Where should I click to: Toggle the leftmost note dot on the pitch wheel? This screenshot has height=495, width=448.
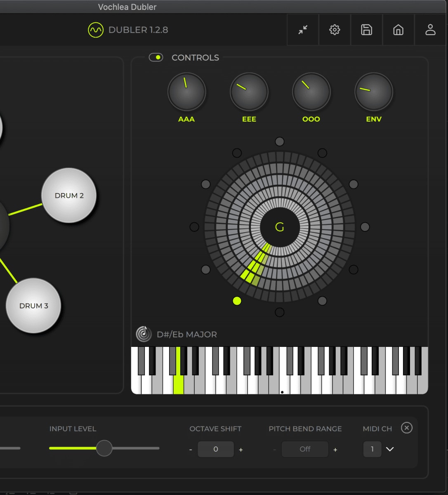pos(194,227)
